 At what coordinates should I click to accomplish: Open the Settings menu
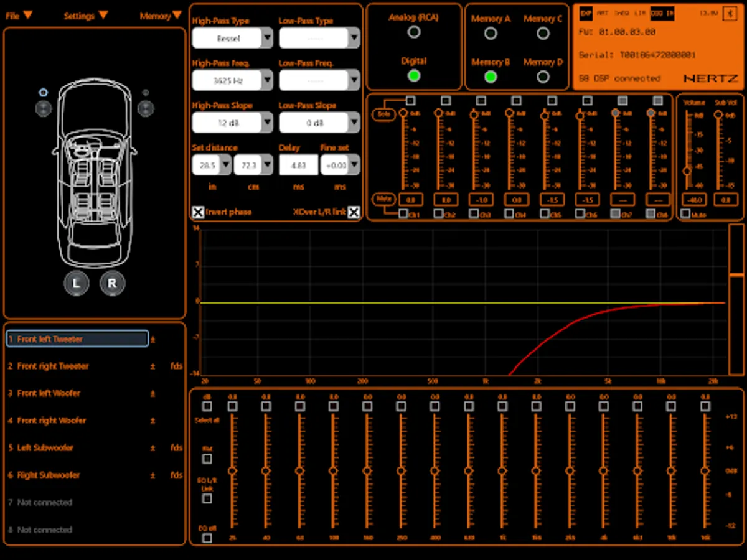tap(86, 16)
